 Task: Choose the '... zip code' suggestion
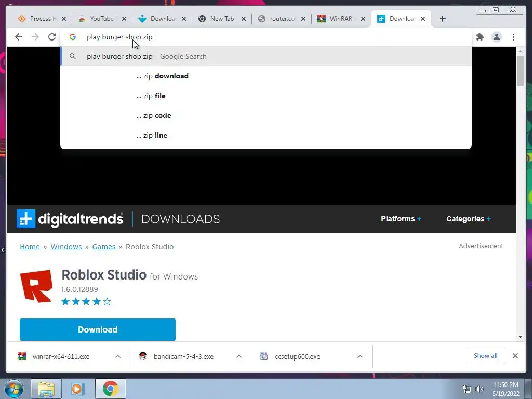tap(266, 115)
